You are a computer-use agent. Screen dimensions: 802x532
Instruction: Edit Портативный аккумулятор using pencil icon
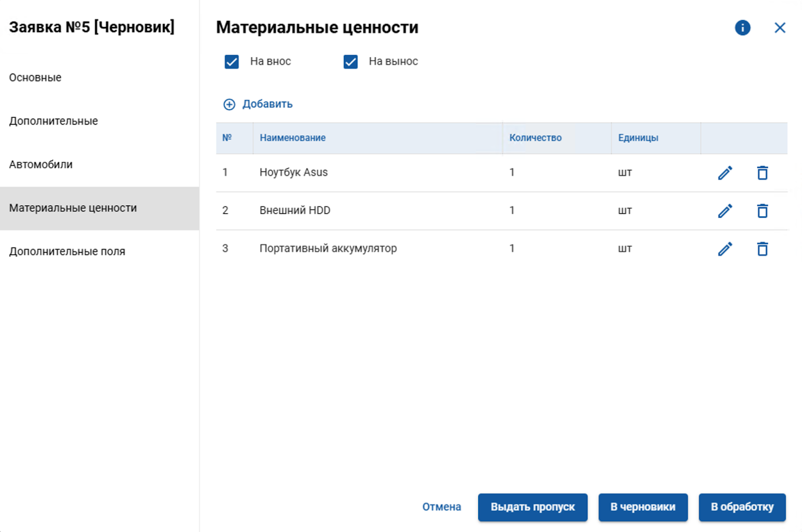[725, 248]
